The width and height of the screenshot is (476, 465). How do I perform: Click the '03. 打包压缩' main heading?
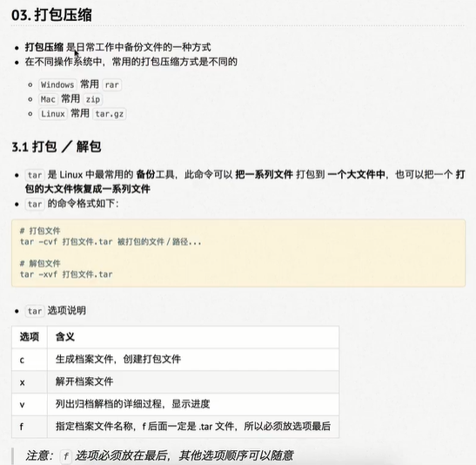click(x=51, y=15)
